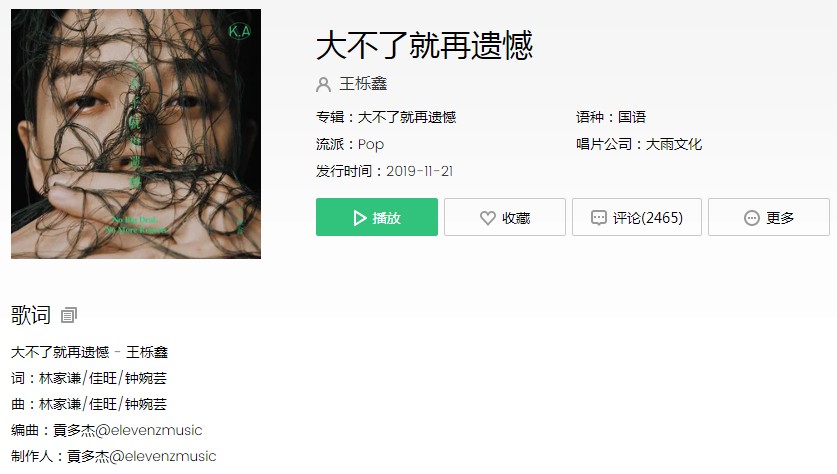This screenshot has height=474, width=837.
Task: Open the album cover artwork
Action: [x=136, y=134]
